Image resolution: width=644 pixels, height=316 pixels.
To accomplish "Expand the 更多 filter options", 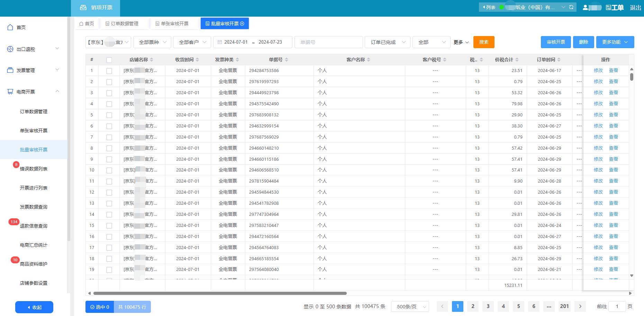I will 461,42.
